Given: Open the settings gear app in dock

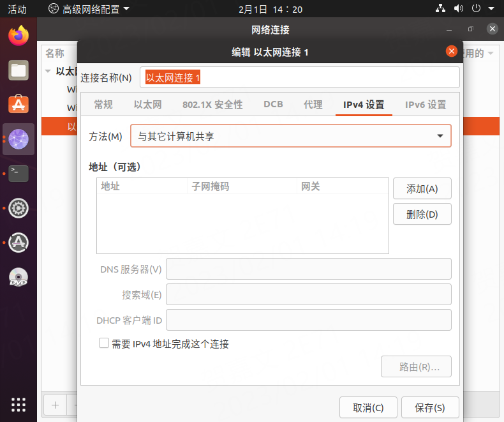Looking at the screenshot, I should coord(19,208).
